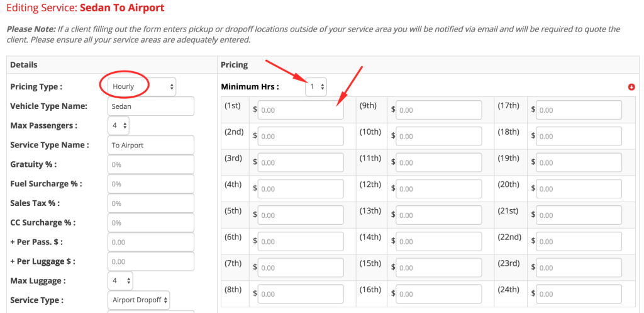This screenshot has width=644, height=313.
Task: Click the 1st hour price field
Action: [301, 110]
